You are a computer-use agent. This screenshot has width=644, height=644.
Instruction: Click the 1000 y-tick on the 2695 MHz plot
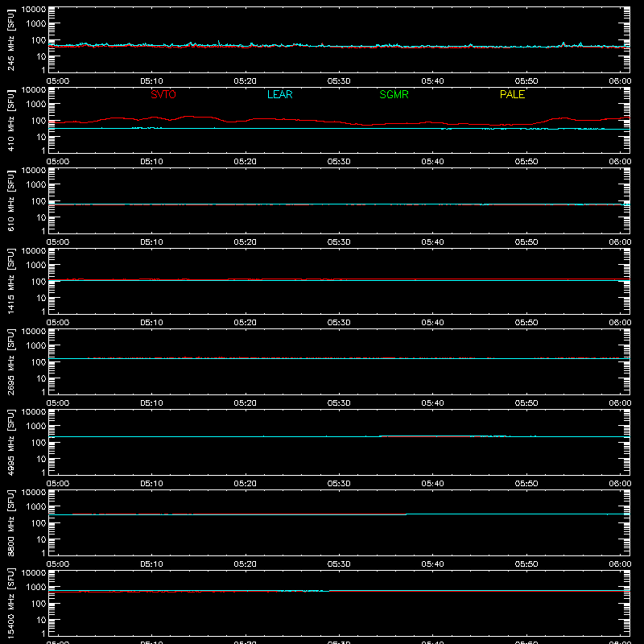(36, 346)
